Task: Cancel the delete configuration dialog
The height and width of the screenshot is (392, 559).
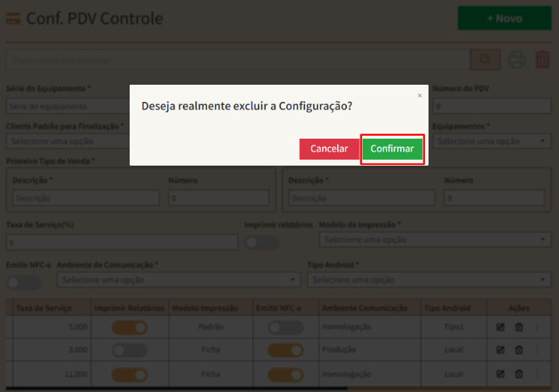Action: click(329, 148)
